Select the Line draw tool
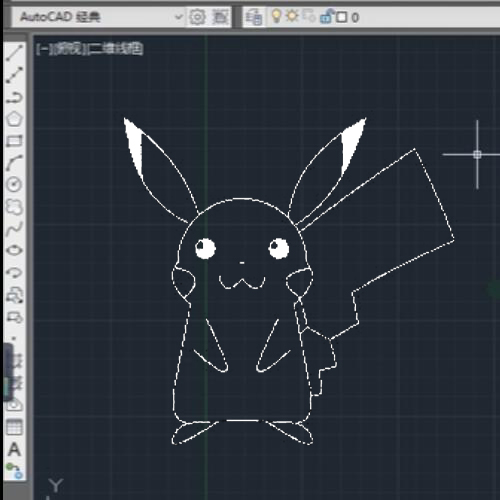 click(14, 53)
